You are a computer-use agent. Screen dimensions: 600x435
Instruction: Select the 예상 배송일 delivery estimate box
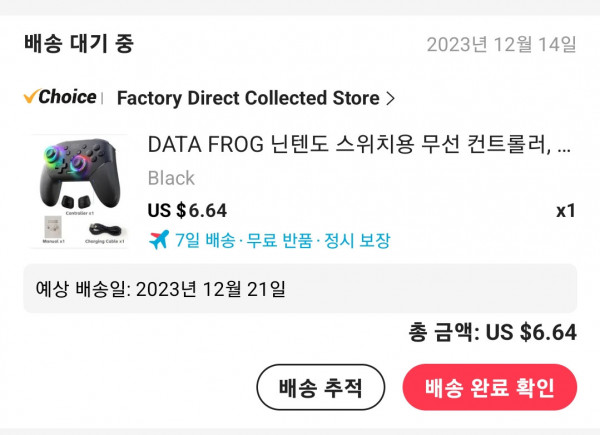coord(300,289)
